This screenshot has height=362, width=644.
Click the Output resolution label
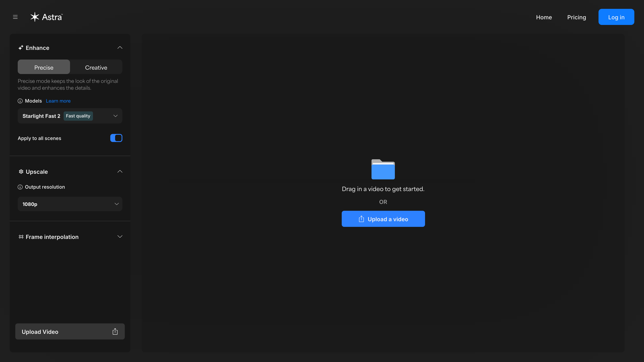pos(45,187)
